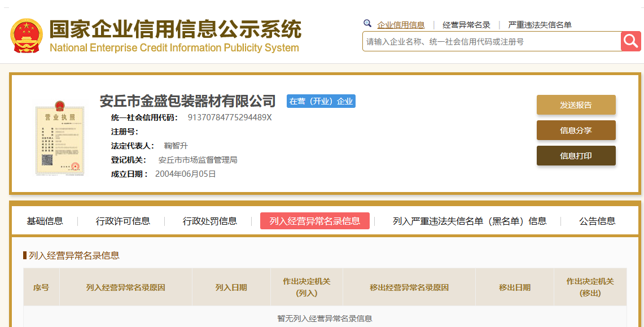Screen dimensions: 644x327
Task: Click the 列入日期 column header
Action: click(231, 287)
